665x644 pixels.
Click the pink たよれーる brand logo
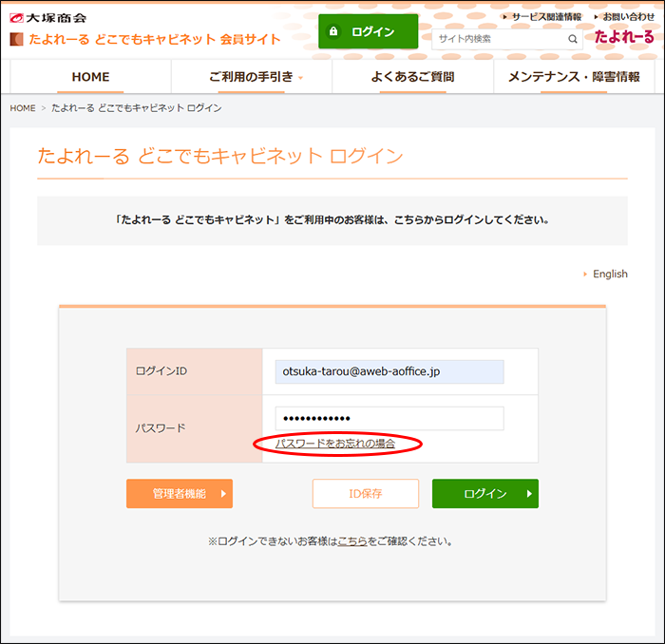pyautogui.click(x=624, y=37)
